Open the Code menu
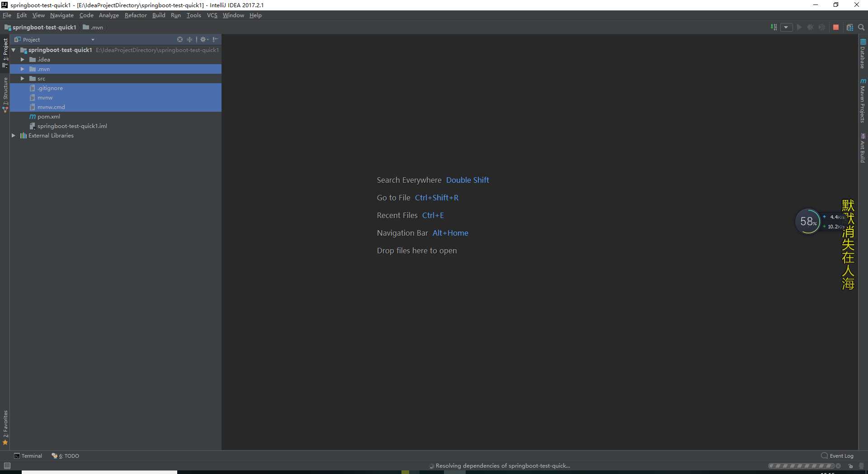The image size is (868, 474). point(86,15)
